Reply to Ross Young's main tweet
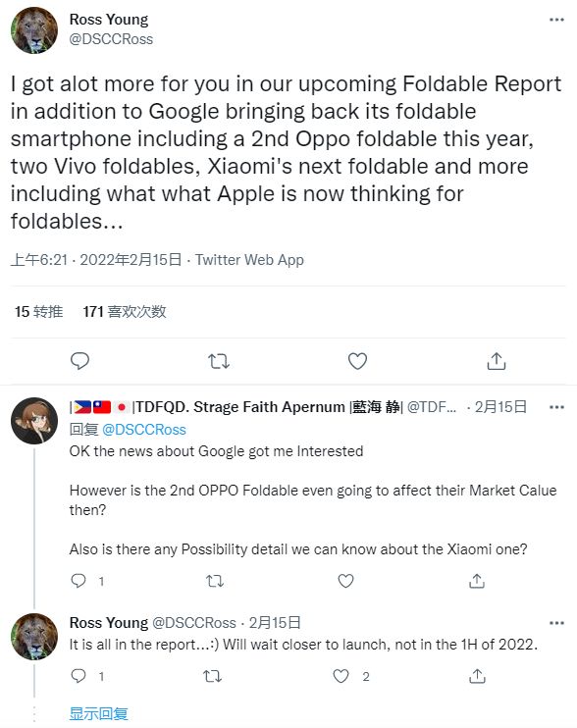The width and height of the screenshot is (577, 728). (79, 361)
